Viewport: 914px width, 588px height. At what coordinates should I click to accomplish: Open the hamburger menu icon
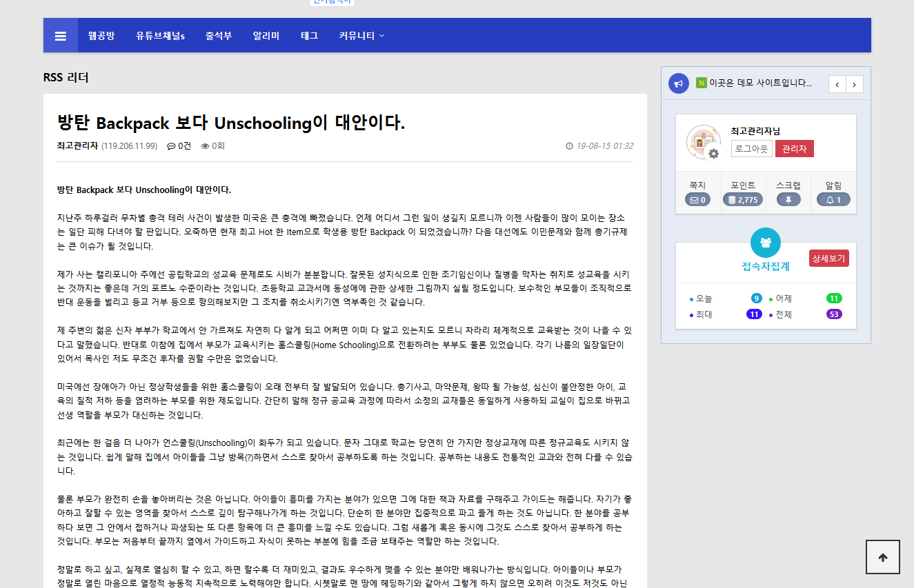[x=61, y=35]
